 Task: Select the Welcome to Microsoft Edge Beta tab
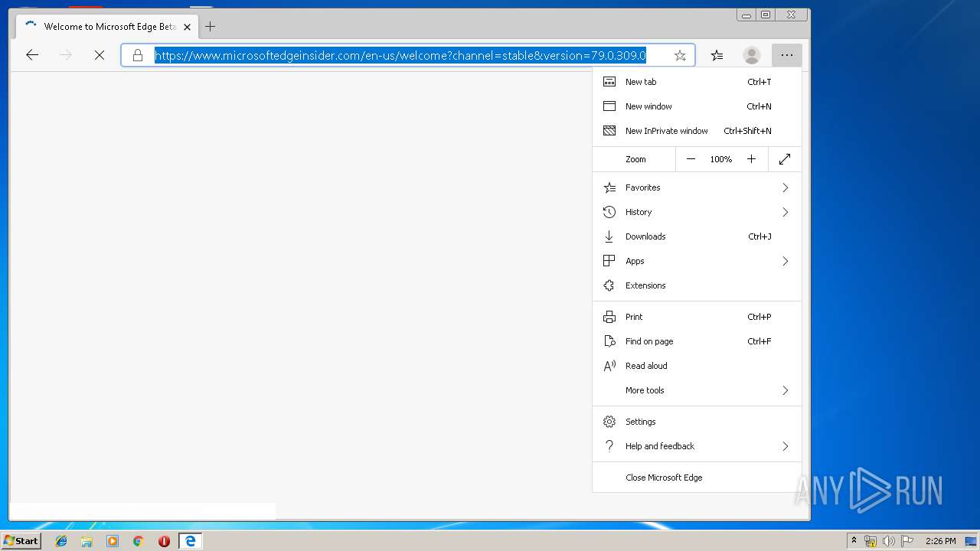point(107,27)
